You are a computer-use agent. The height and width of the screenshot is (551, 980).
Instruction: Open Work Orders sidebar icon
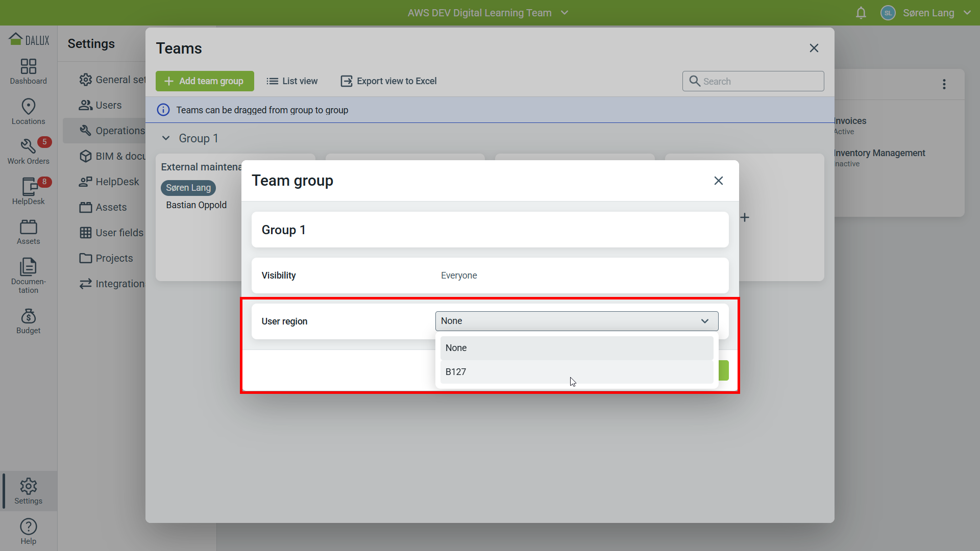coord(28,152)
